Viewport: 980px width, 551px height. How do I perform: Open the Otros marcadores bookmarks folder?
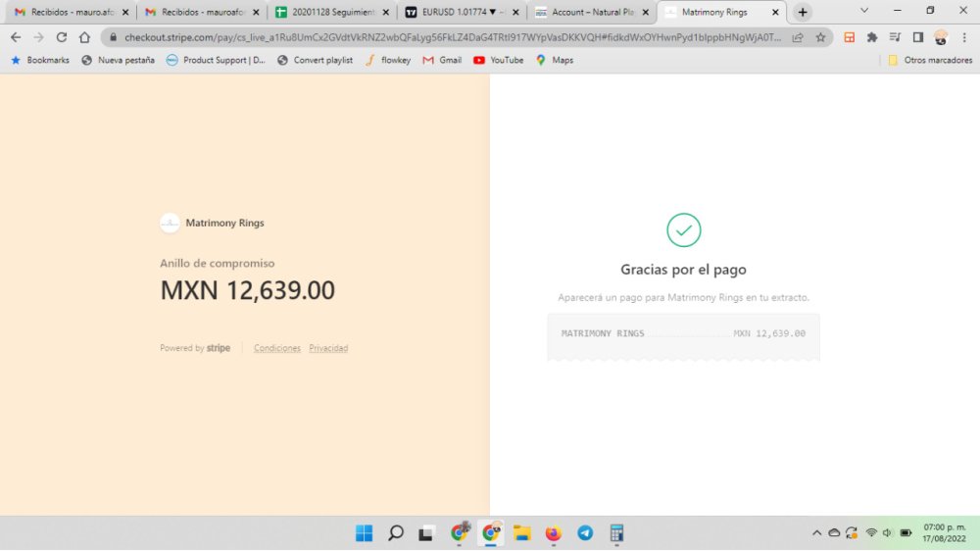click(x=919, y=60)
